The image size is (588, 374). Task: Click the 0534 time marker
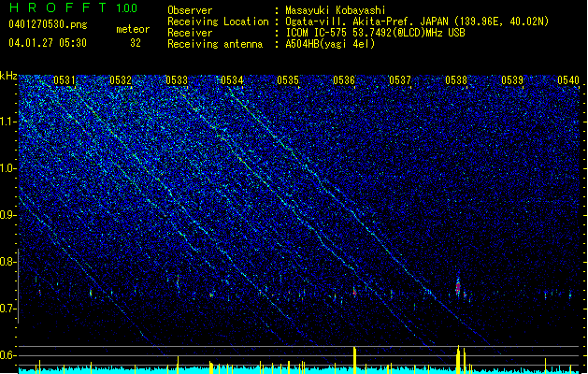(232, 80)
